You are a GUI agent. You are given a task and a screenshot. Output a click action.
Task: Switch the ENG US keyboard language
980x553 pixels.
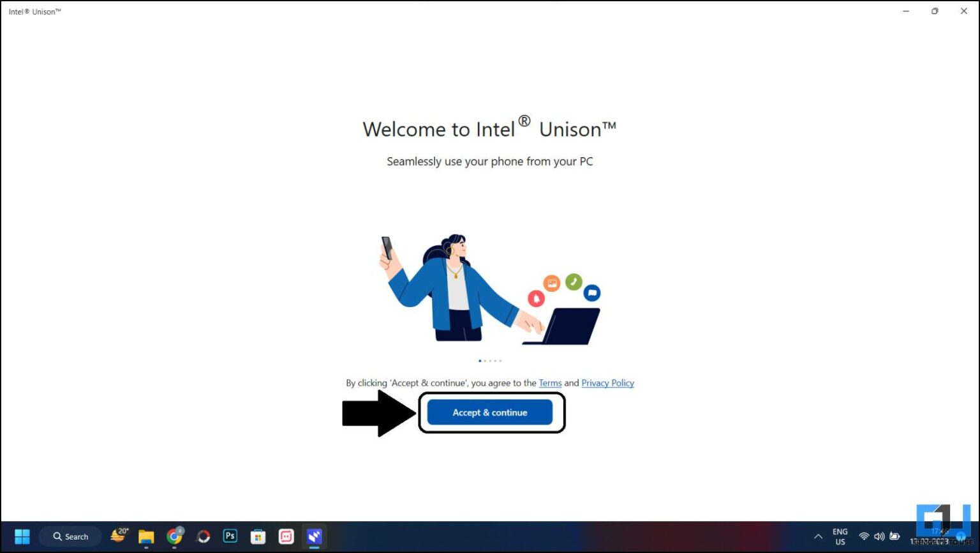(840, 536)
